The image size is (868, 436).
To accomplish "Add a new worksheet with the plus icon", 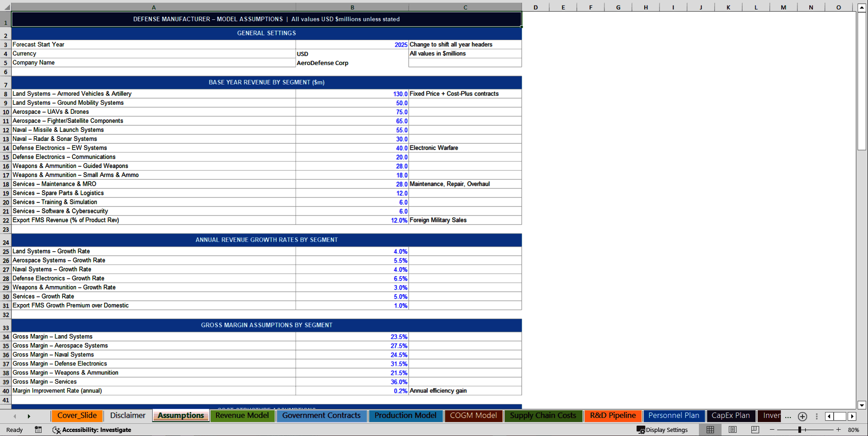I will point(803,416).
